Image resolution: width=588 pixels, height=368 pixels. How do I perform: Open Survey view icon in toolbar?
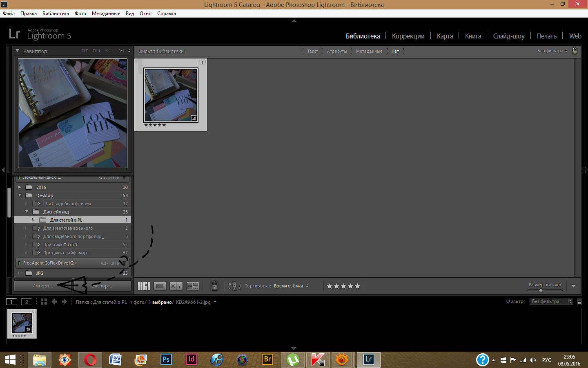click(x=192, y=286)
